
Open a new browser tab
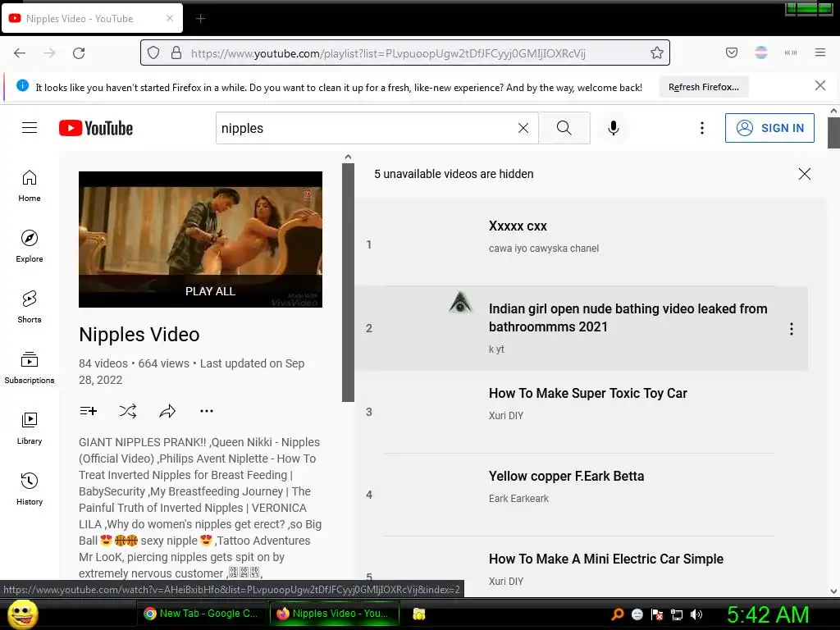coord(200,19)
